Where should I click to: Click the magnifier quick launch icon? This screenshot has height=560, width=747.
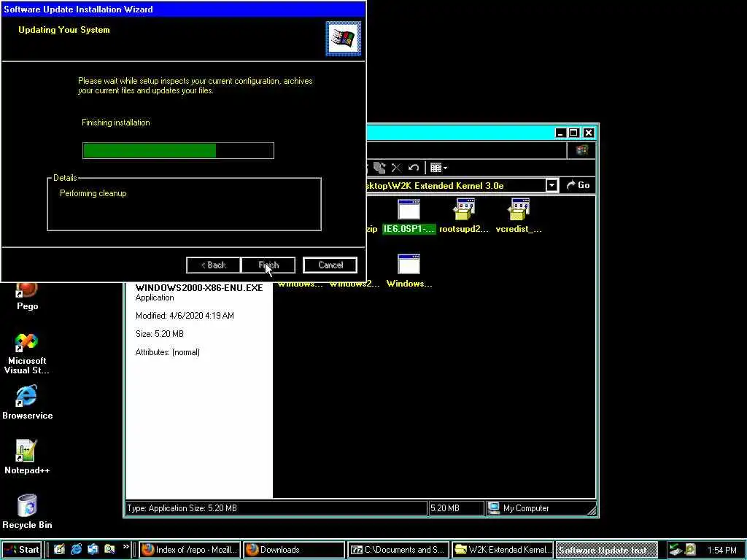point(109,550)
